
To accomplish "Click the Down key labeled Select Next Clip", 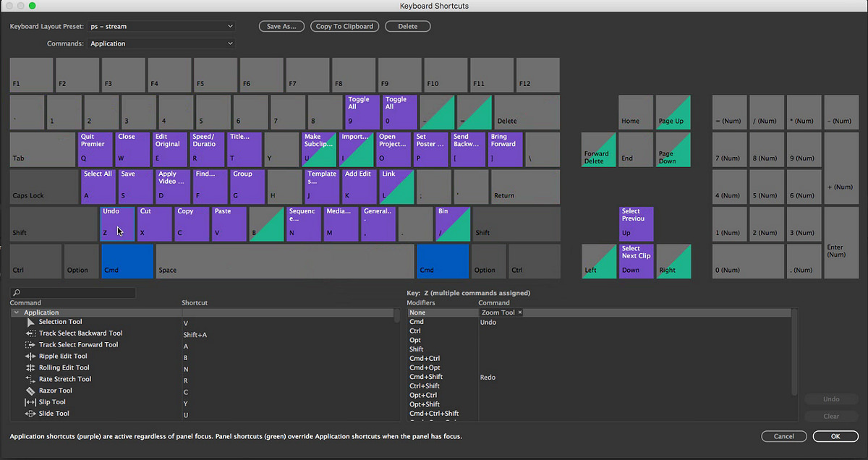I will click(637, 261).
